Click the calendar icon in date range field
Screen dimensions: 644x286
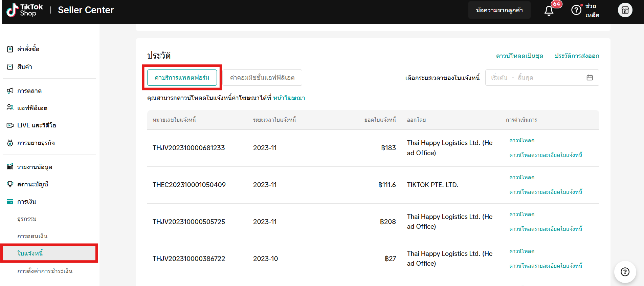(590, 78)
